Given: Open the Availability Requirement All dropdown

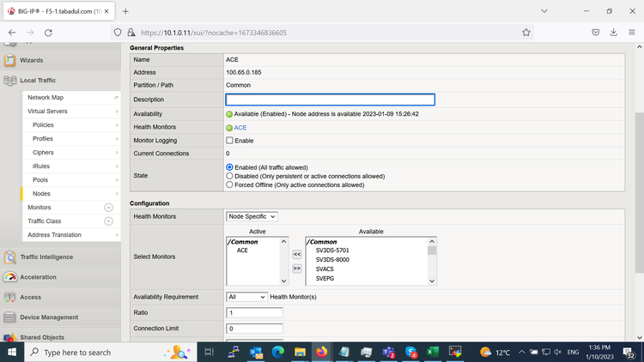Looking at the screenshot, I should point(247,297).
